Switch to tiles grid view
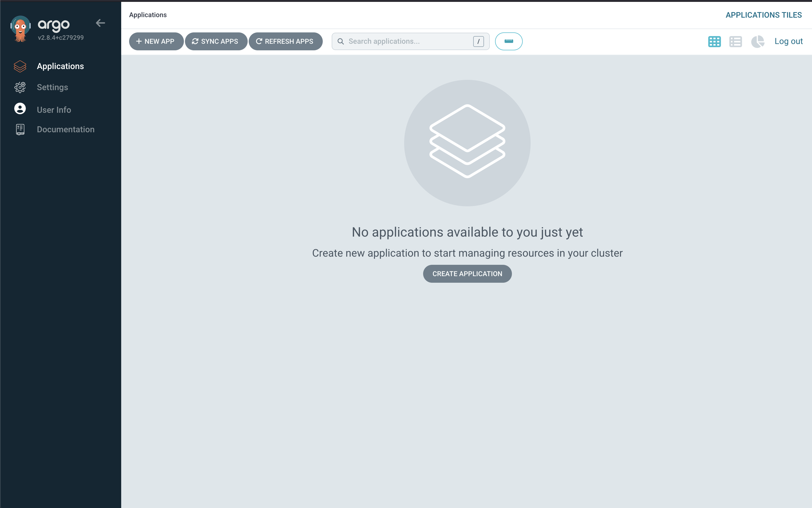The width and height of the screenshot is (812, 508). pos(714,42)
